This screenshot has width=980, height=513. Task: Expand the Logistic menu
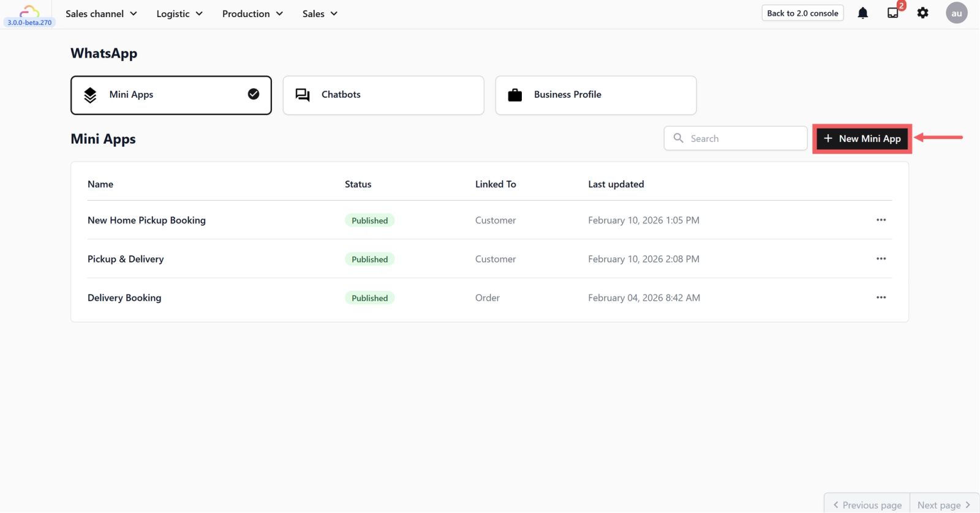(x=179, y=13)
